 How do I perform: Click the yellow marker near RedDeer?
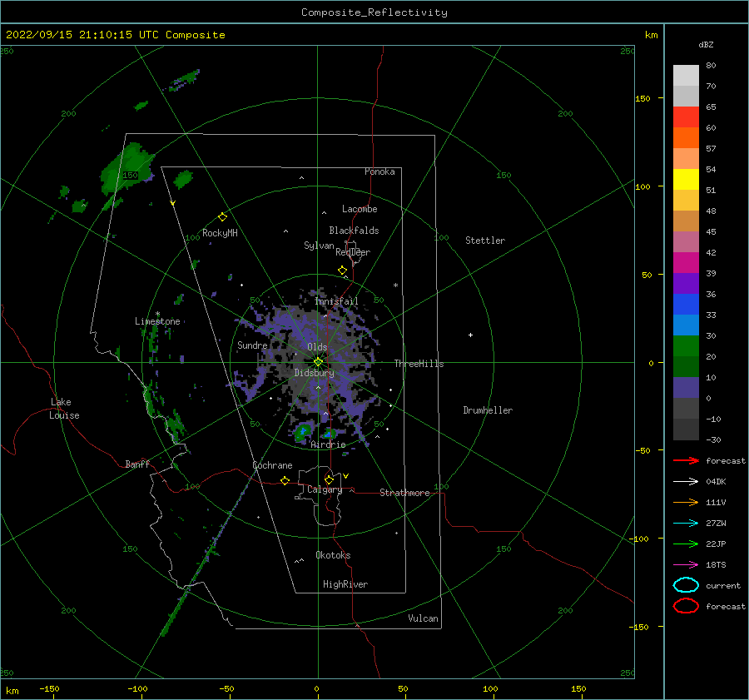pyautogui.click(x=342, y=271)
